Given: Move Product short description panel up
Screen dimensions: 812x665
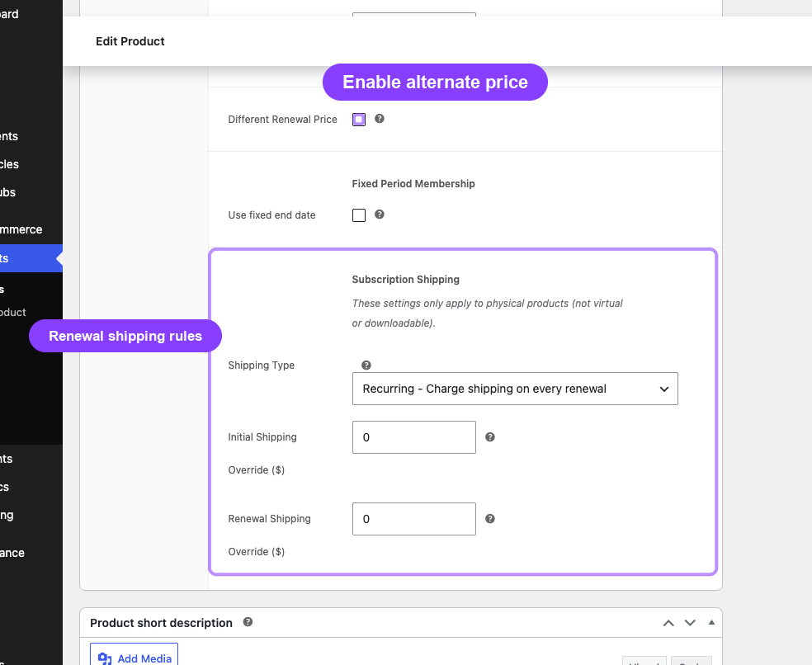Looking at the screenshot, I should tap(668, 623).
